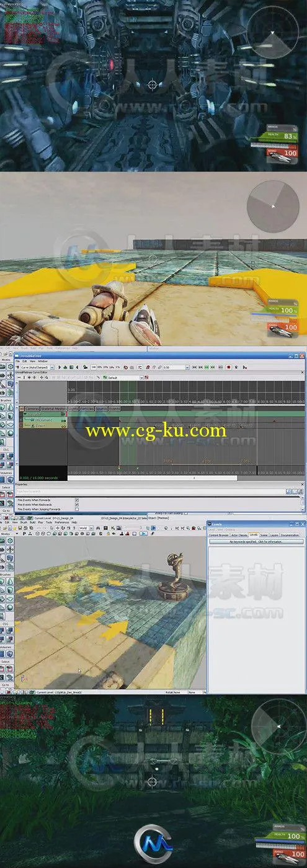Viewport: 307px width, 868px height.
Task: Set Matinee playback speed to 100%
Action: click(x=93, y=367)
